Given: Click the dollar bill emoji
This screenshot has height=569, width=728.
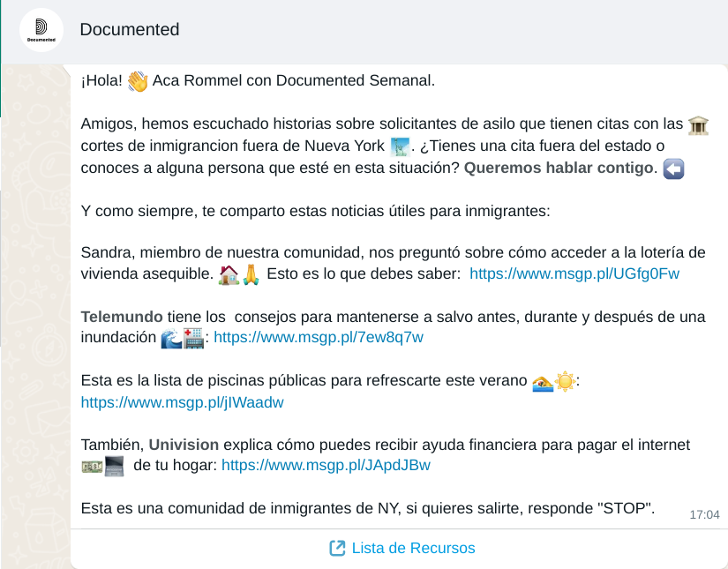Looking at the screenshot, I should (92, 466).
